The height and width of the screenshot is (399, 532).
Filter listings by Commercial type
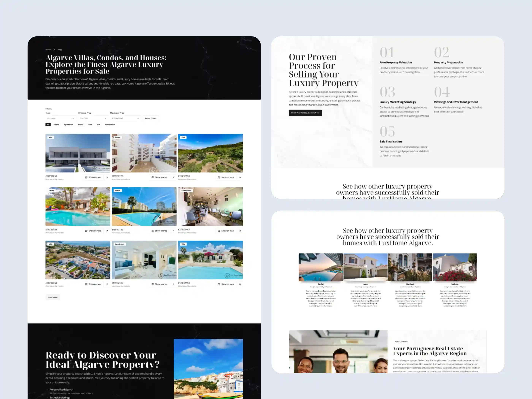[110, 125]
